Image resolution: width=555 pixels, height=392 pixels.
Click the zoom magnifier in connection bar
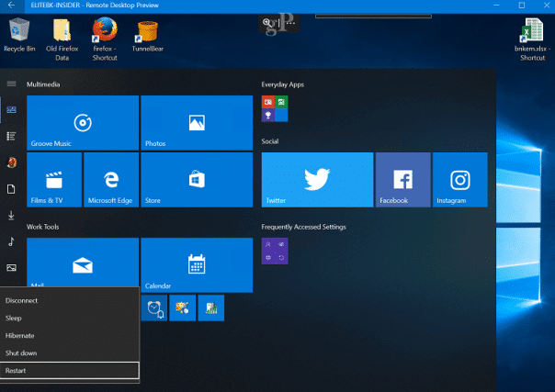(x=267, y=23)
